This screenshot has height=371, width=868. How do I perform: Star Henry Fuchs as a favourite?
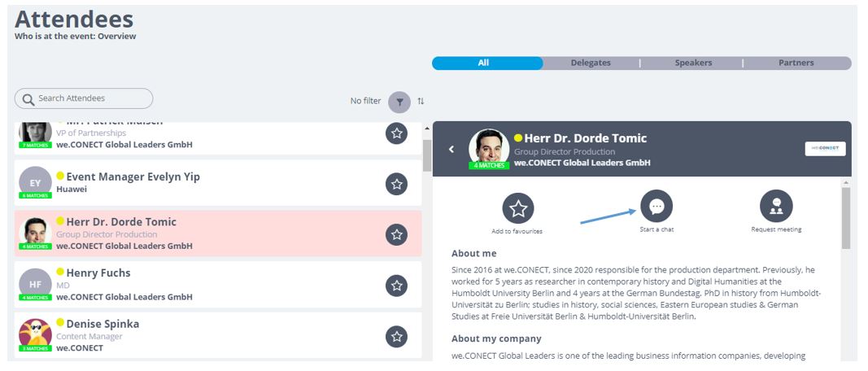pos(396,286)
